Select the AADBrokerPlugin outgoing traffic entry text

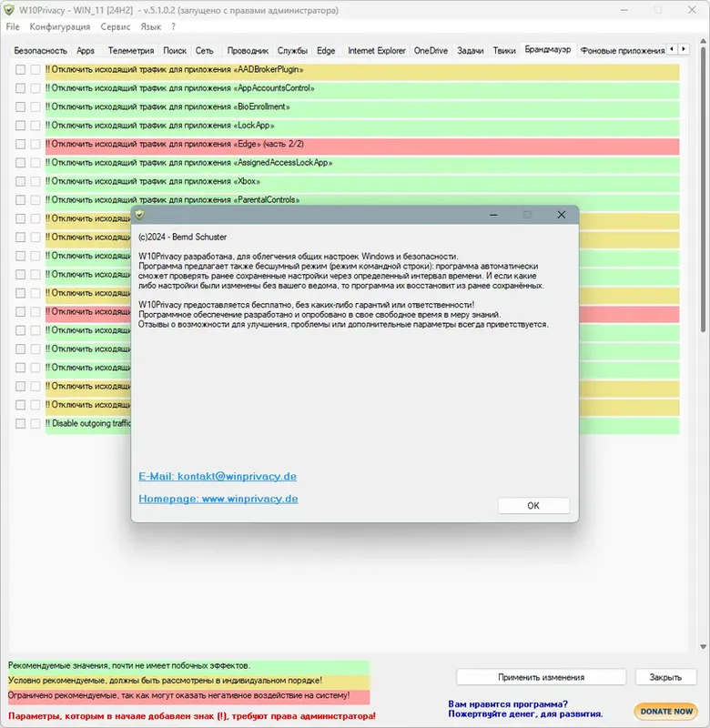[x=175, y=70]
